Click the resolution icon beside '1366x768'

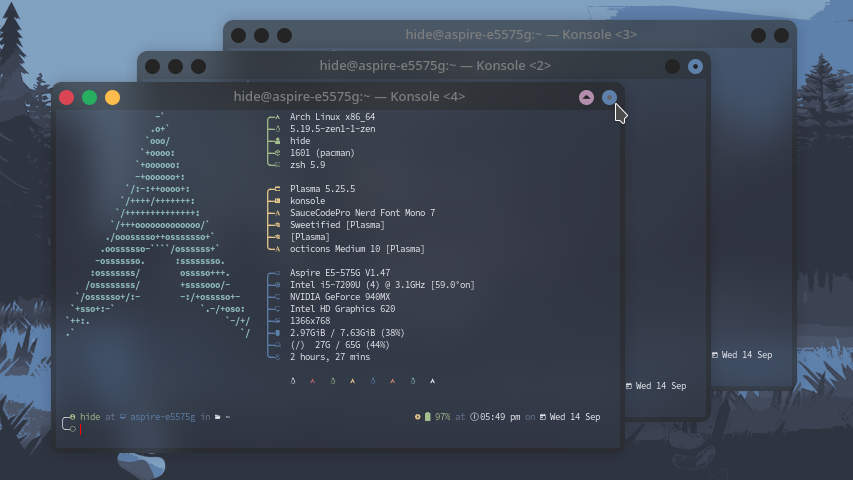(277, 321)
